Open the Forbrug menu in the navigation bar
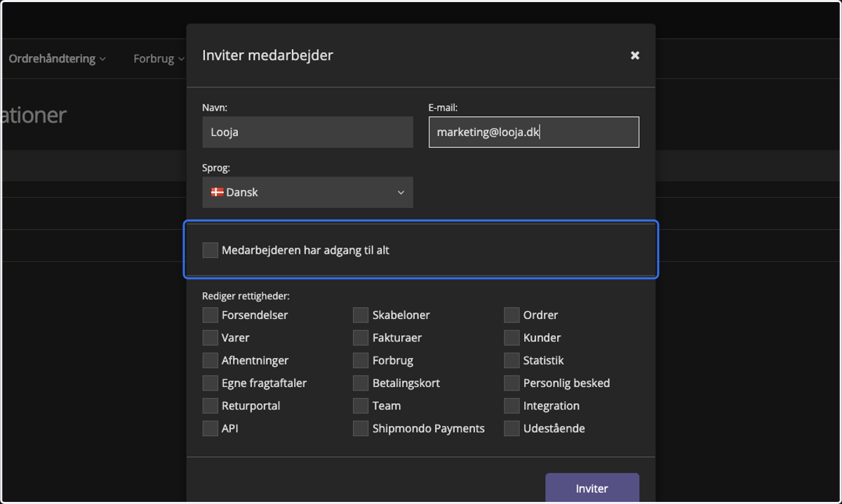 (x=159, y=59)
